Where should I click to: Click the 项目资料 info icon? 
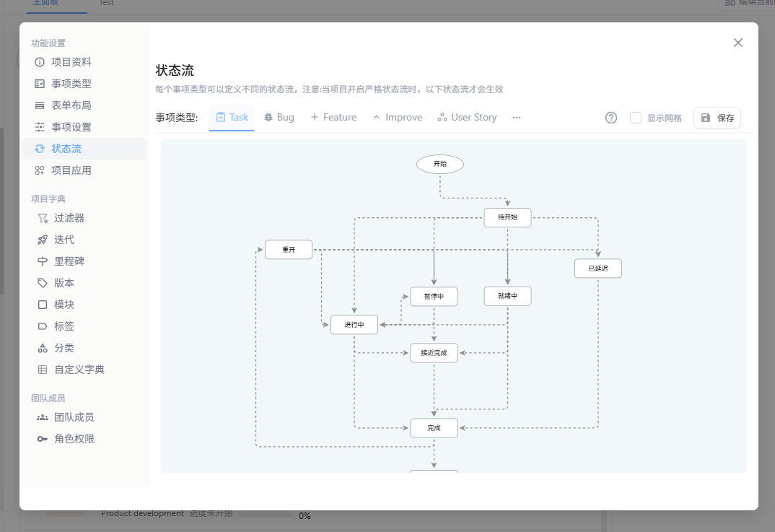(x=40, y=62)
